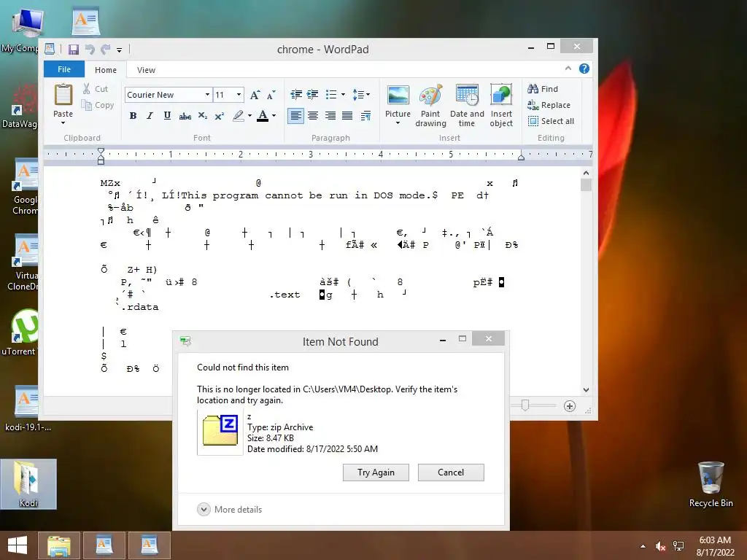Open WordPad Help question mark icon
Screen dimensions: 747x560
click(584, 69)
